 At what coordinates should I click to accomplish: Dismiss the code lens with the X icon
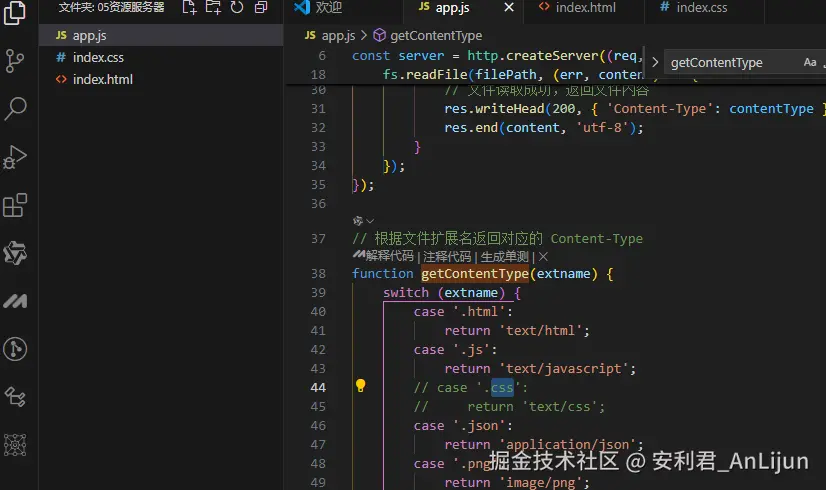click(543, 256)
